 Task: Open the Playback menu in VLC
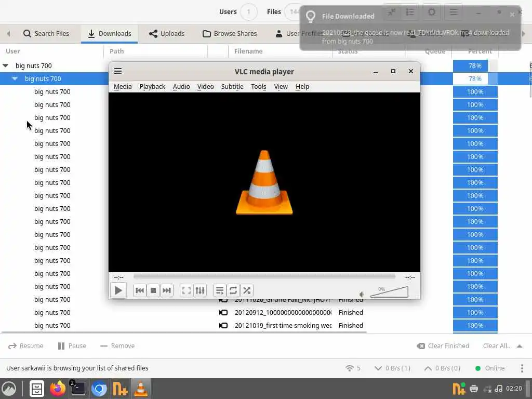[x=152, y=87]
